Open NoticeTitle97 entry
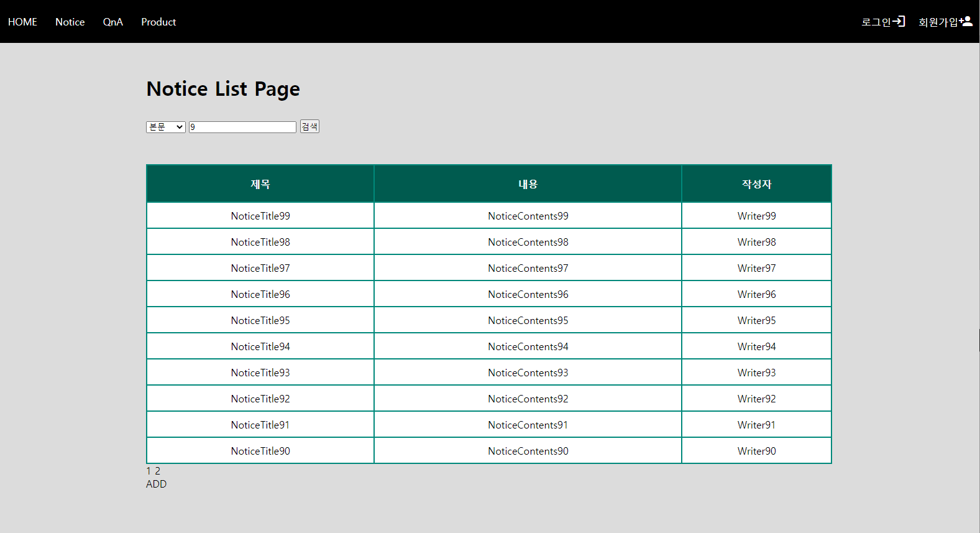Viewport: 980px width, 533px height. [x=260, y=268]
